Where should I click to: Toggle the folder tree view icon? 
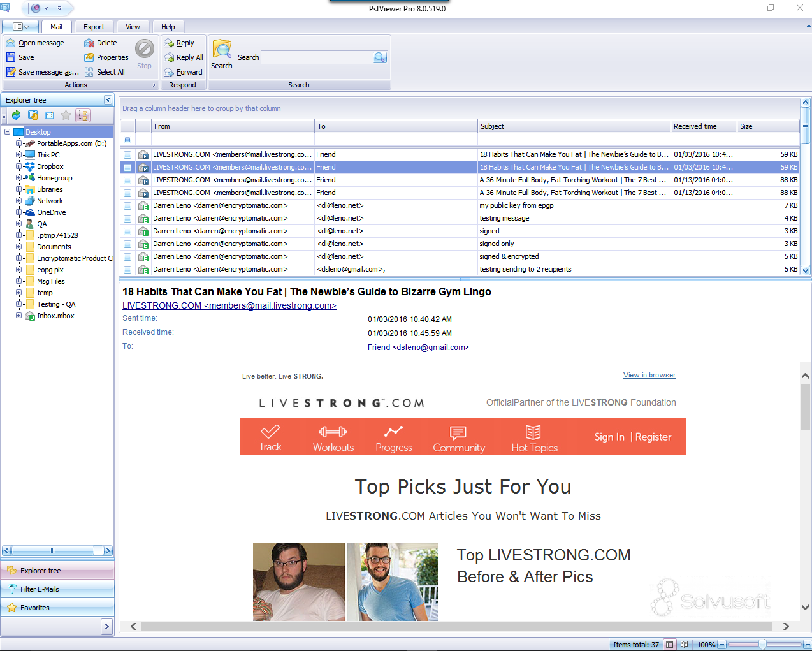click(x=83, y=115)
